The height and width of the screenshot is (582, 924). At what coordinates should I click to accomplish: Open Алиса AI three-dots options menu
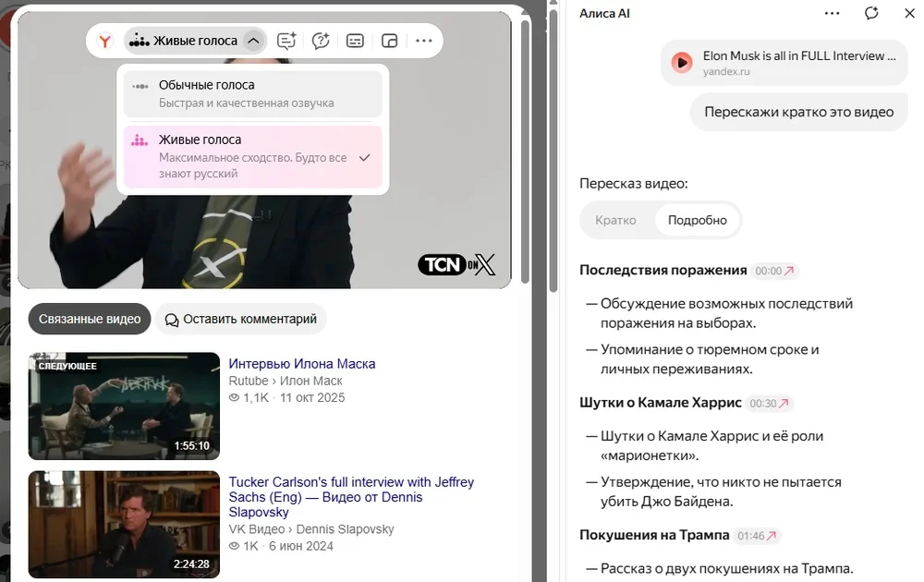(833, 13)
